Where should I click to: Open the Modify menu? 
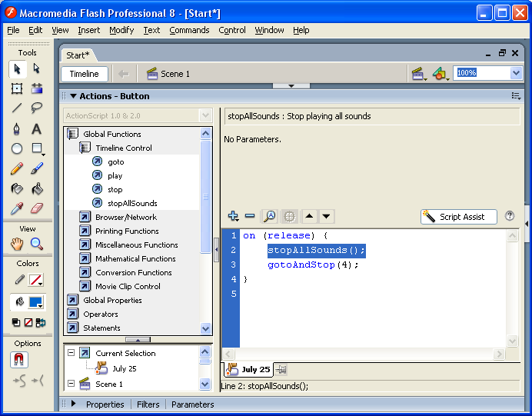point(121,30)
